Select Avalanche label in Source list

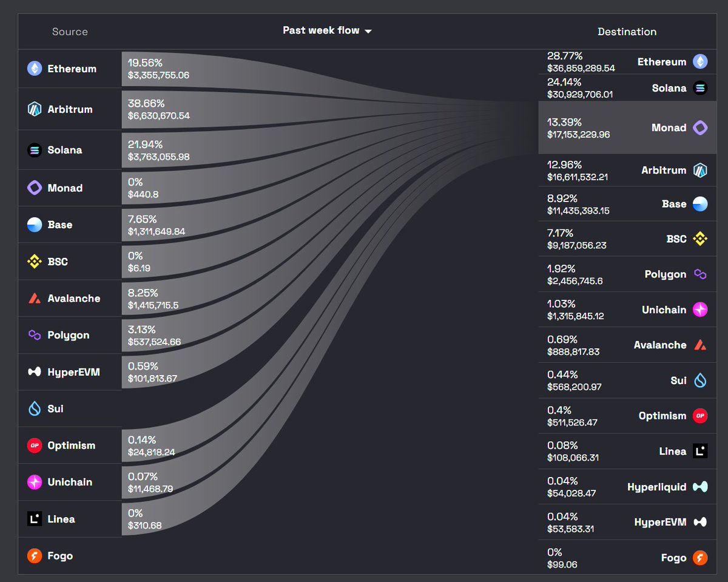click(x=74, y=298)
